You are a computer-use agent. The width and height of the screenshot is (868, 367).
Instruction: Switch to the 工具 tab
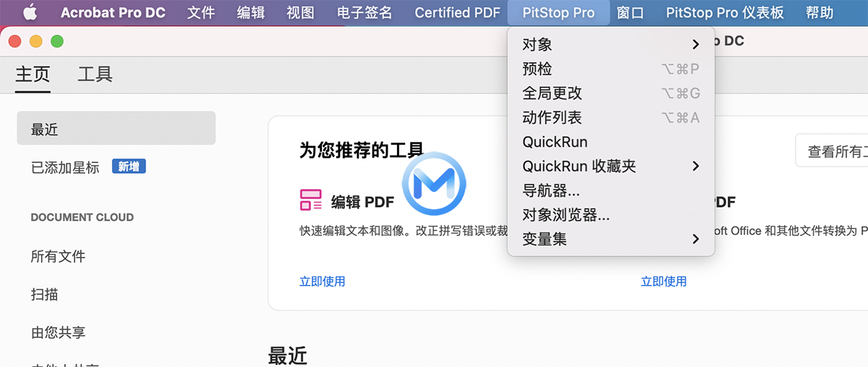pos(95,74)
